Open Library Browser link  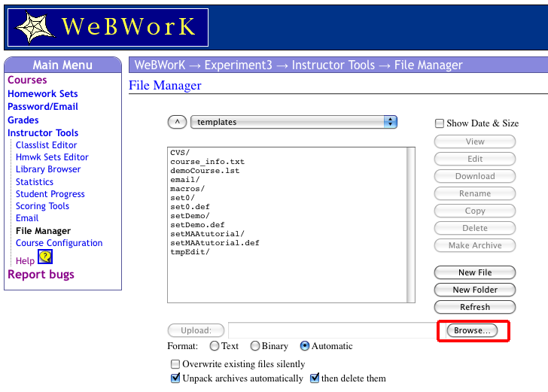pos(48,169)
